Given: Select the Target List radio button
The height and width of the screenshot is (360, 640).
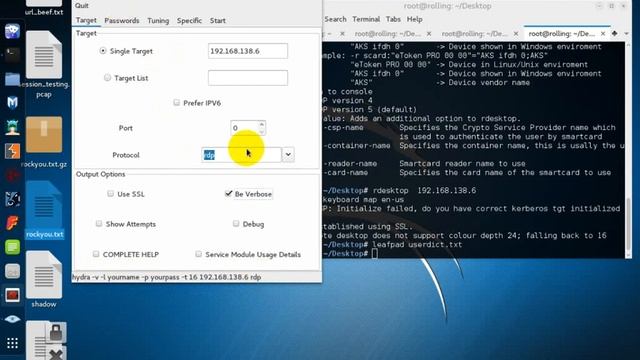Looking at the screenshot, I should pos(107,78).
